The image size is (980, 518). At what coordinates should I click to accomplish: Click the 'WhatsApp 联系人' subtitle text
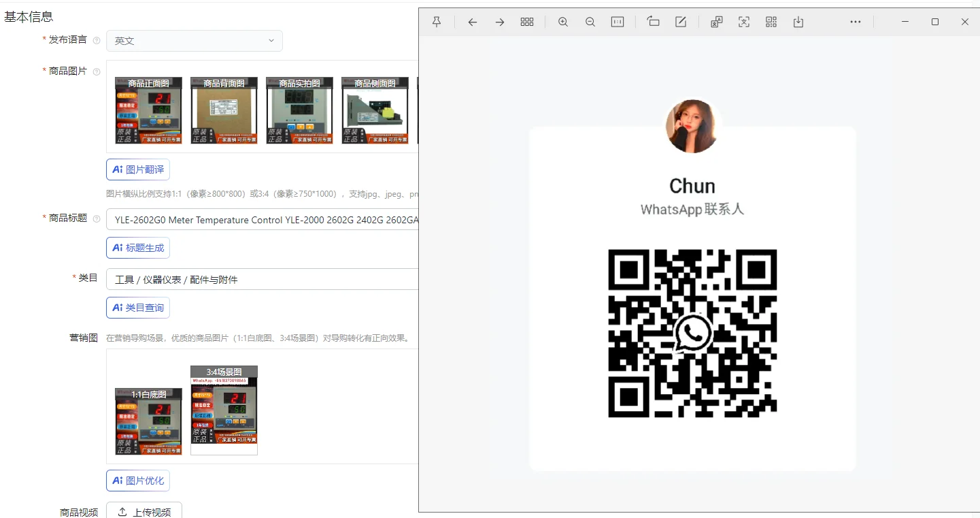pyautogui.click(x=692, y=210)
